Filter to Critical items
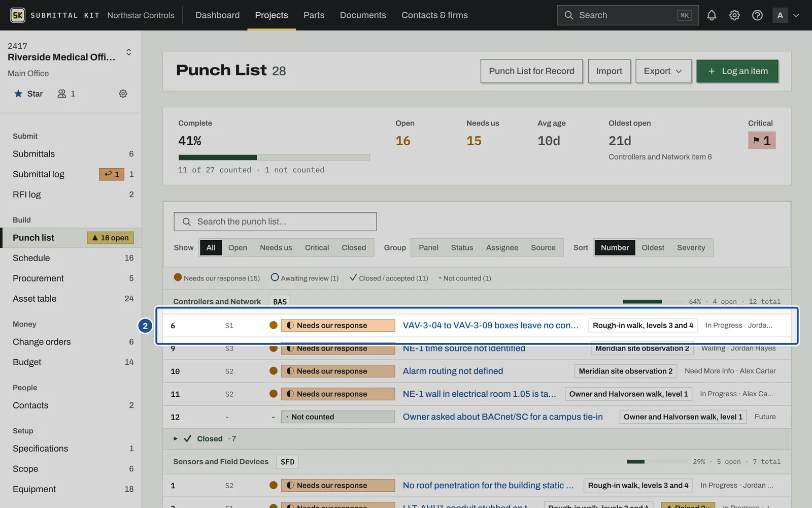 [x=317, y=248]
